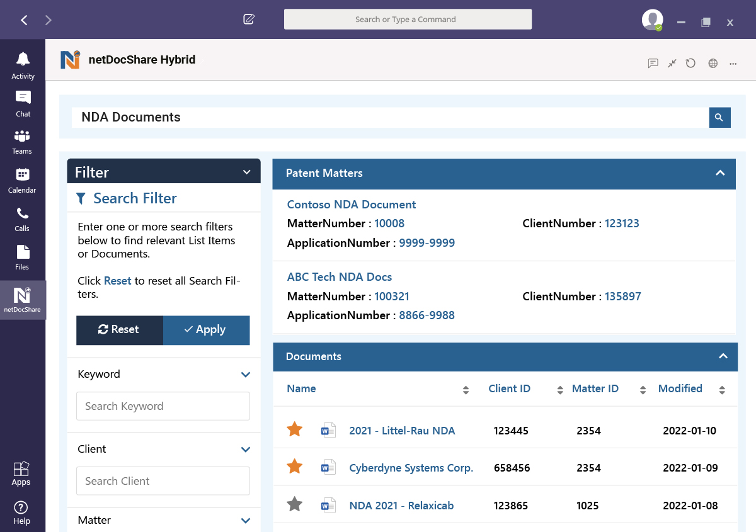Open the user profile avatar

(652, 20)
